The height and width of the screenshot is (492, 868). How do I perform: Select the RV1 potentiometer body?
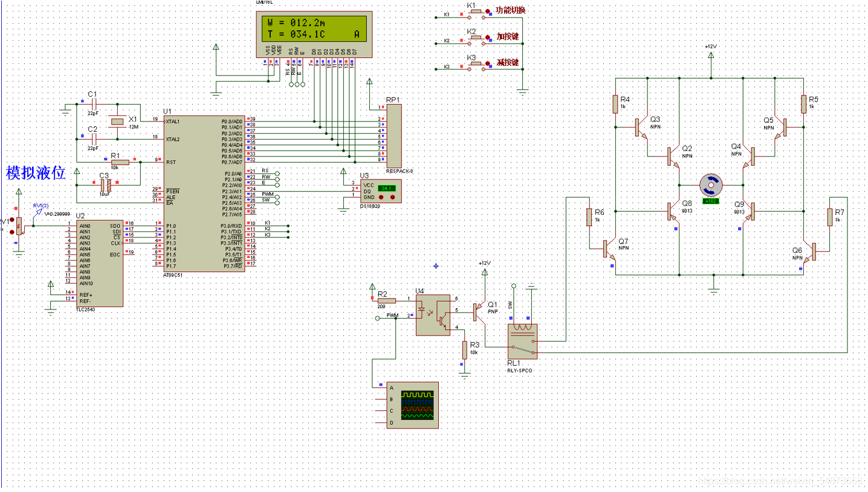click(x=19, y=226)
